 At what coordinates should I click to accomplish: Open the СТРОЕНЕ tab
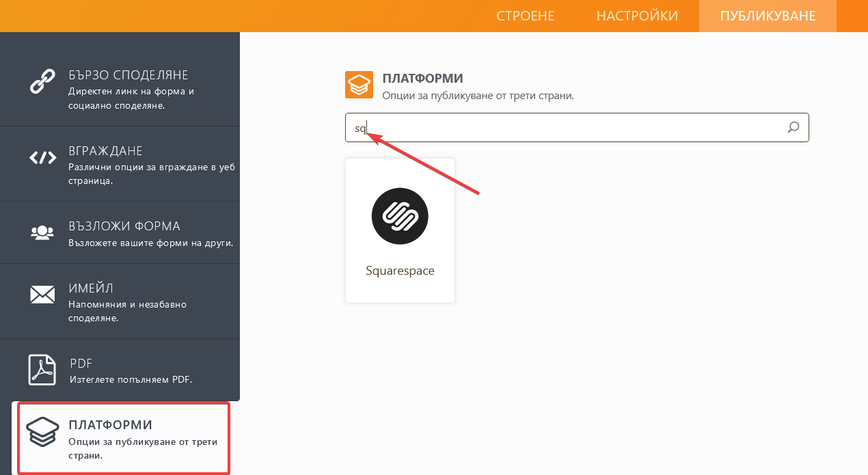[x=525, y=16]
